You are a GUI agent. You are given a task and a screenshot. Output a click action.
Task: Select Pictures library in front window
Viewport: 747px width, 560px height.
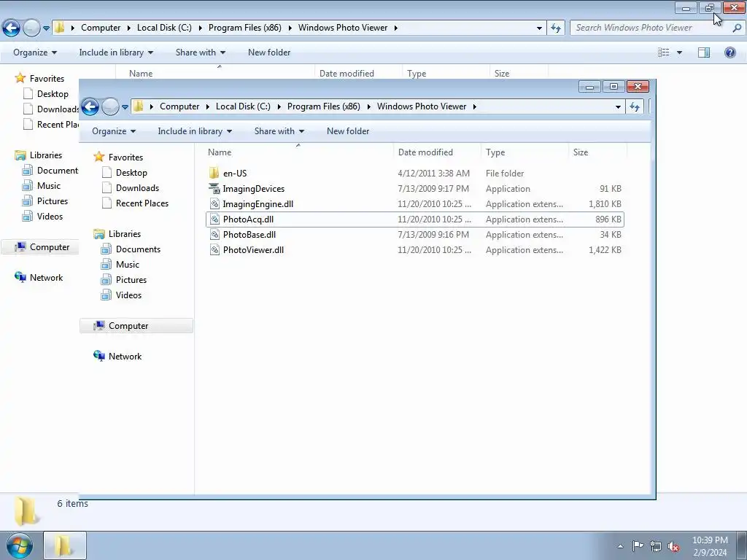tap(131, 279)
